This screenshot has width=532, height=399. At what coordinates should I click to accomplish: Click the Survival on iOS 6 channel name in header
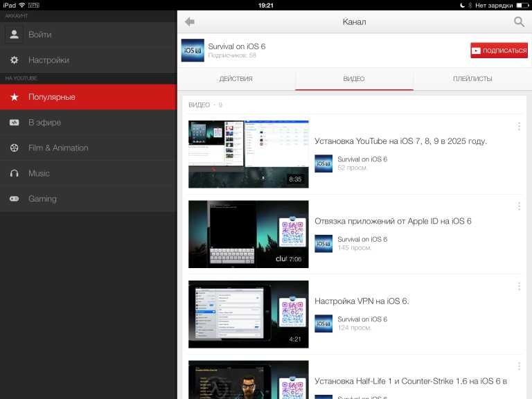(x=237, y=46)
